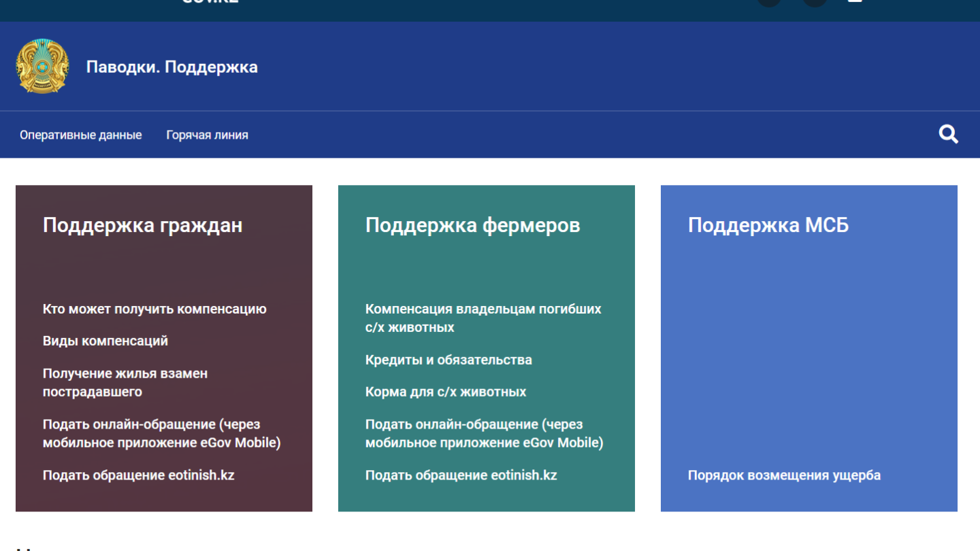980x551 pixels.
Task: Open the Виды компенсаций link
Action: 105,341
